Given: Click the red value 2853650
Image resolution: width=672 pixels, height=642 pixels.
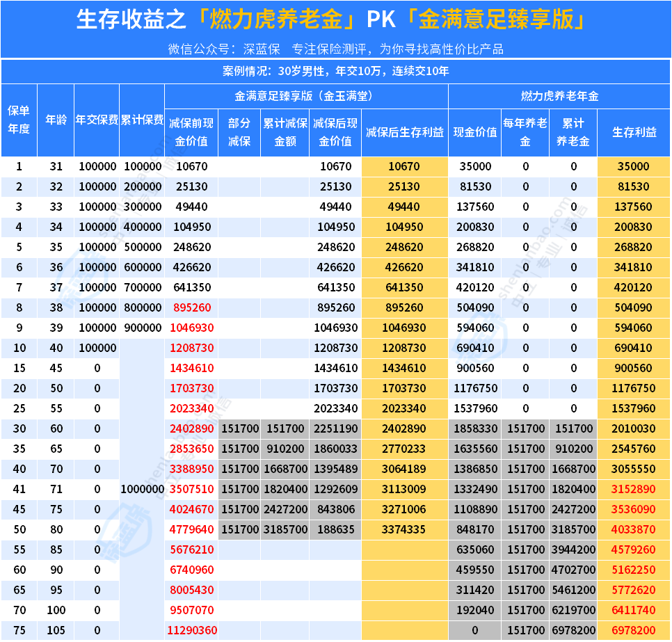Looking at the screenshot, I should click(191, 449).
